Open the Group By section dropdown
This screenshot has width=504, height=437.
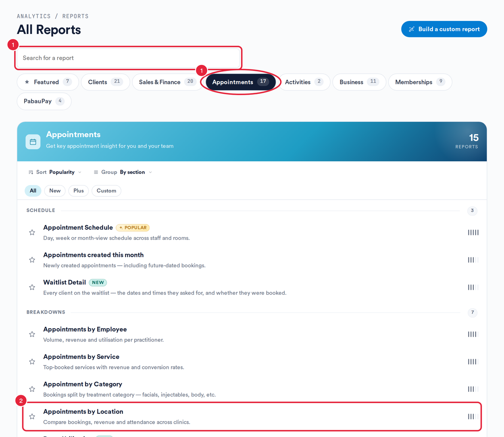click(x=123, y=172)
